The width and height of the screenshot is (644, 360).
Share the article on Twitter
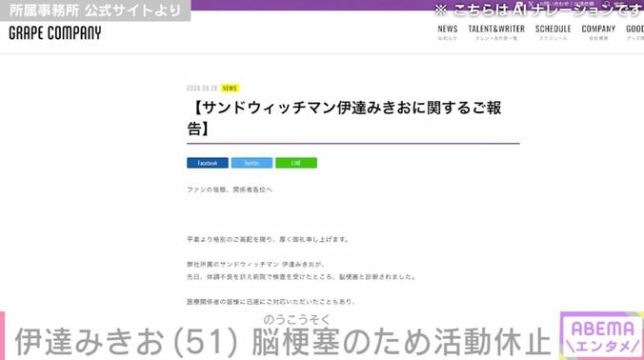(252, 163)
